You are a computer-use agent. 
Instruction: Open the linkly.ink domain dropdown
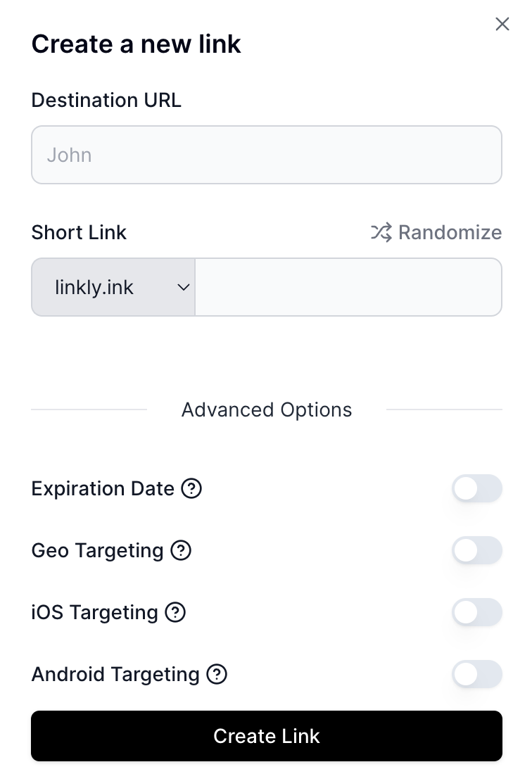(113, 287)
